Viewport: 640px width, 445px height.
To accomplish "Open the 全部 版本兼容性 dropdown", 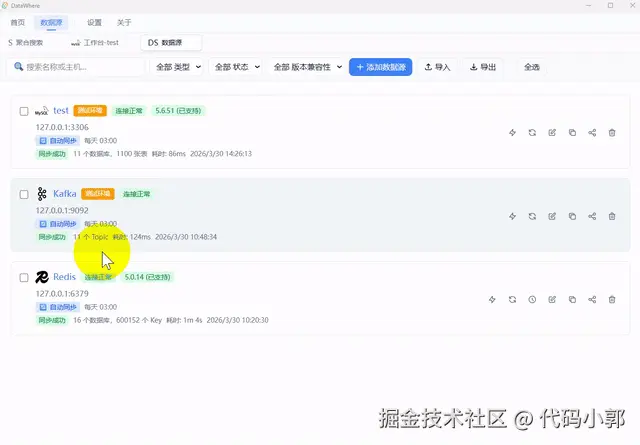I will tap(307, 67).
